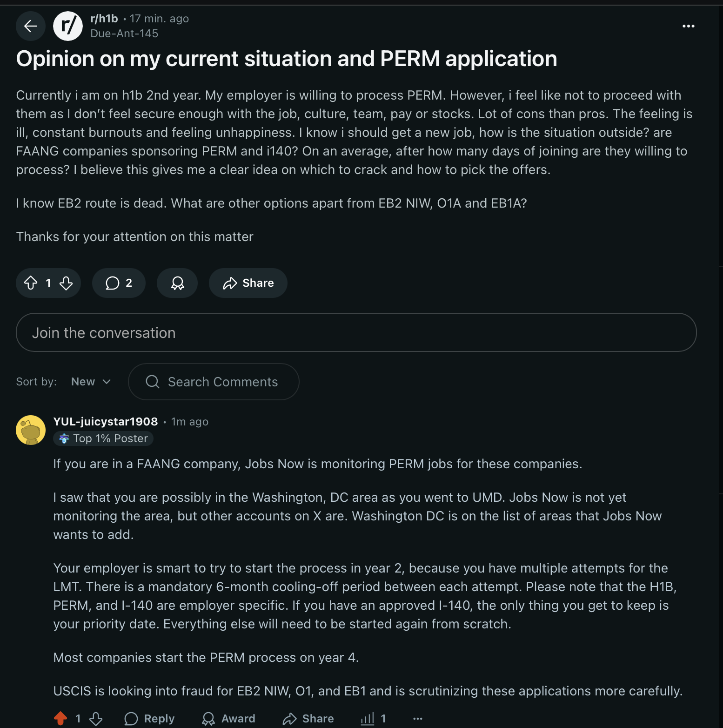Click the Join the conversation field
This screenshot has width=723, height=728.
(356, 332)
